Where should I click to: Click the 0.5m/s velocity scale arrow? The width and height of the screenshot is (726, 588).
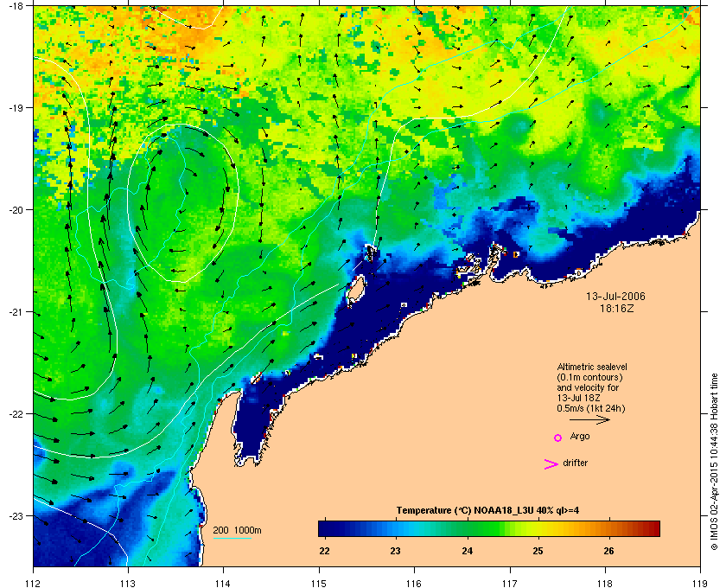click(x=589, y=420)
